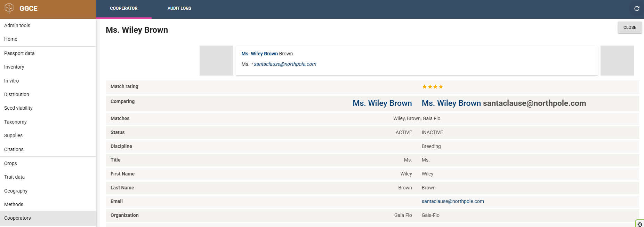This screenshot has height=227, width=644.
Task: Click the icon at bottom-right corner
Action: coord(639,224)
